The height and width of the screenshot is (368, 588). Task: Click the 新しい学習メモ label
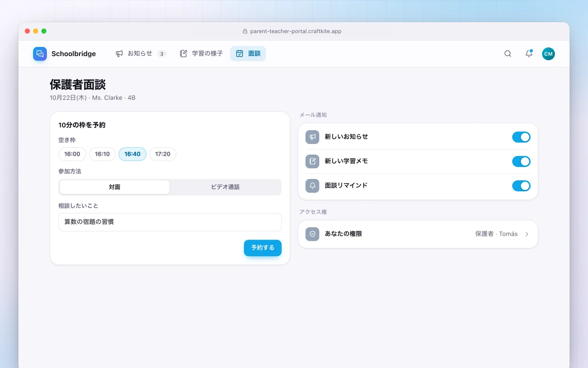346,161
